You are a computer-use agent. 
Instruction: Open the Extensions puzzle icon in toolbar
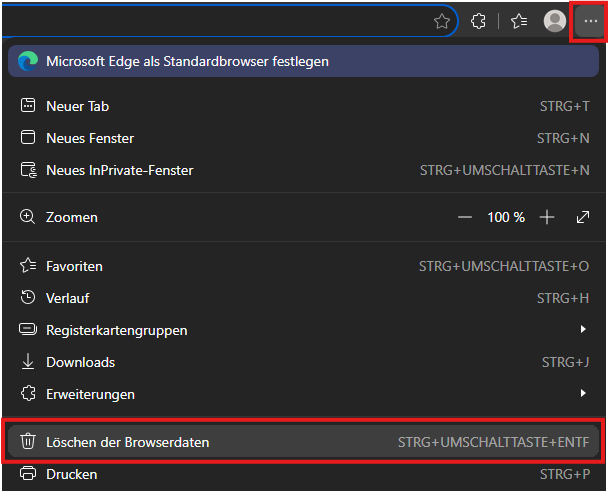(478, 21)
